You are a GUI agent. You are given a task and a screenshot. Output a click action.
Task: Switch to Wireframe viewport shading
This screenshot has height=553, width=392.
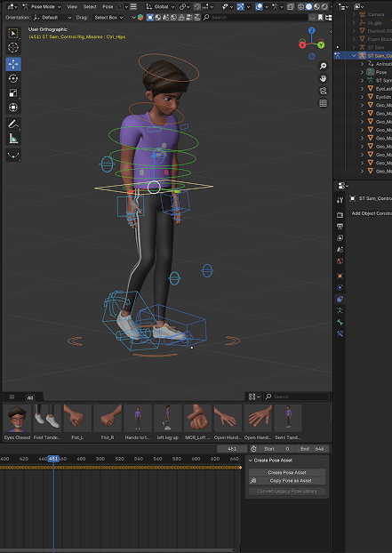tap(301, 7)
